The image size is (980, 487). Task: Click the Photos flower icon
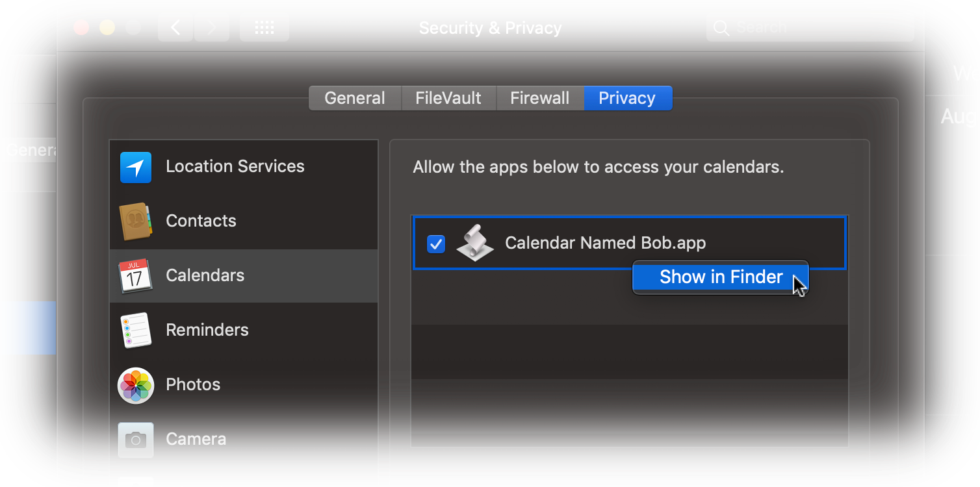pos(135,384)
